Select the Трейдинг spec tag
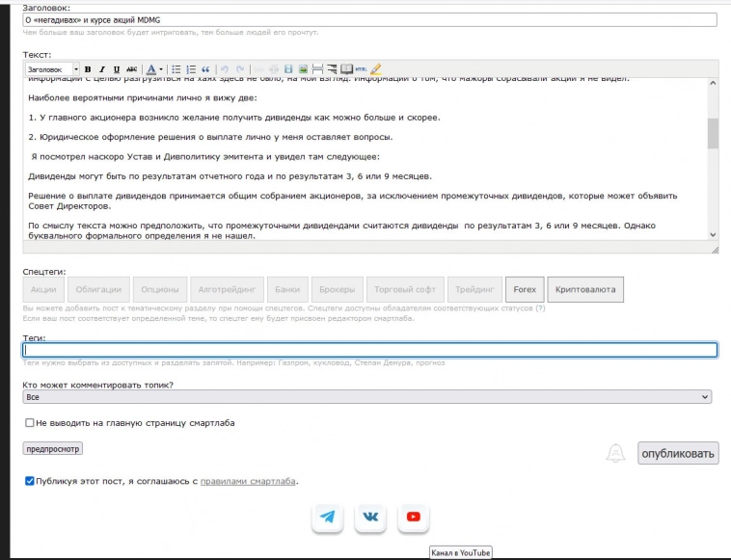Image resolution: width=731 pixels, height=560 pixels. (474, 289)
